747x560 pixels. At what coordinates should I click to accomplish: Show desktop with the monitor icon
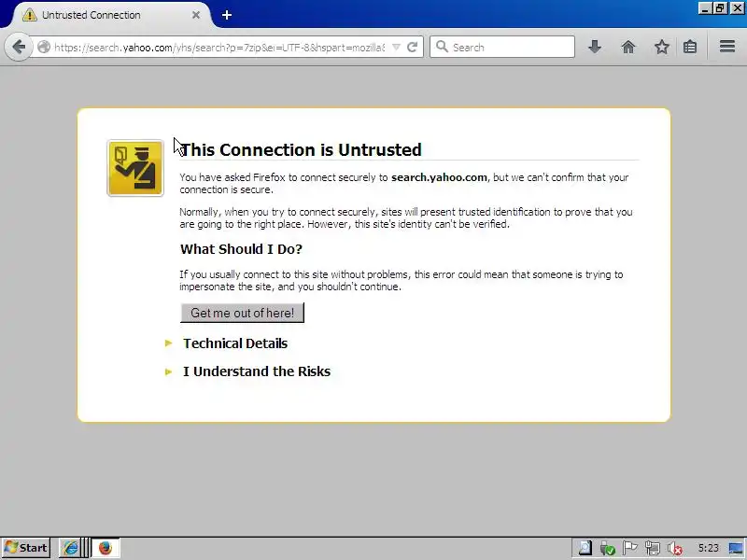[737, 549]
